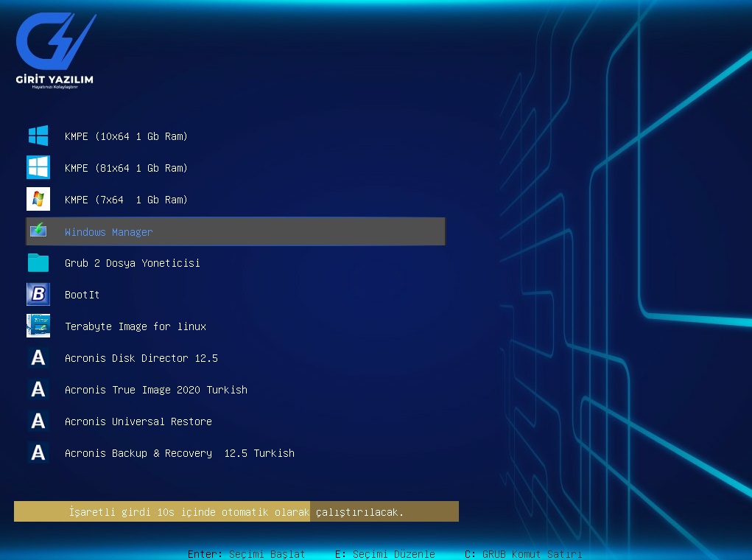Image resolution: width=752 pixels, height=560 pixels.
Task: Click the Windows 8.1 tile icon beside KMPE 81x64
Action: click(38, 167)
